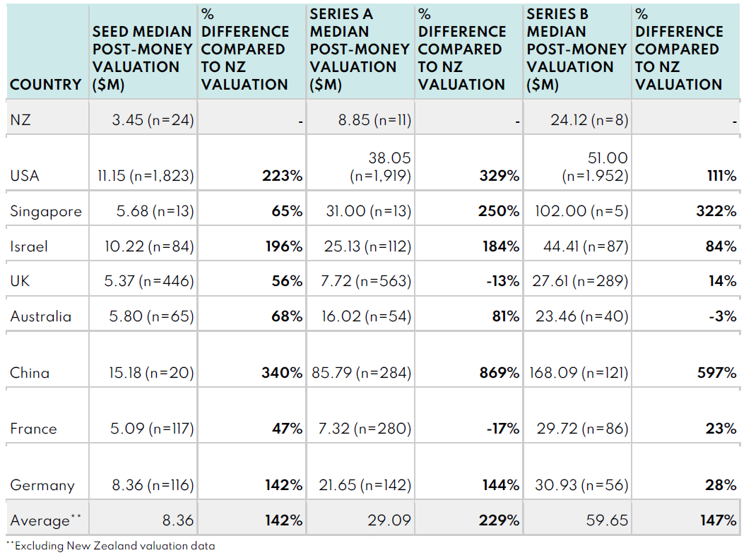Select Australia's -3% Series B difference
Screen dimensions: 751x560
pyautogui.click(x=722, y=316)
